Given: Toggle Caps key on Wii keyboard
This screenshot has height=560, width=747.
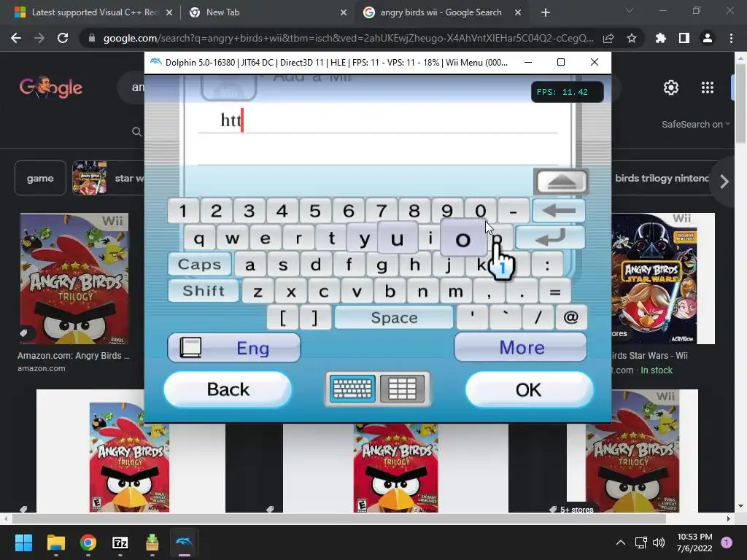Looking at the screenshot, I should [200, 264].
